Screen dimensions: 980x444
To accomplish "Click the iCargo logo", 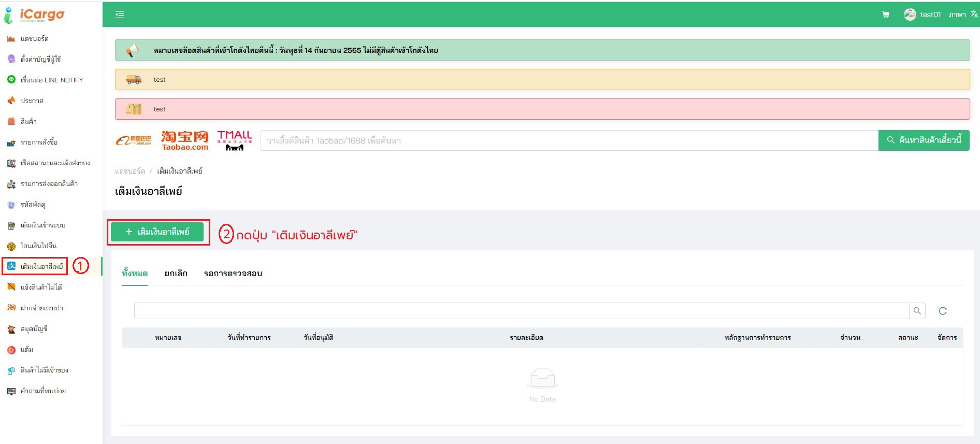I will 34,15.
